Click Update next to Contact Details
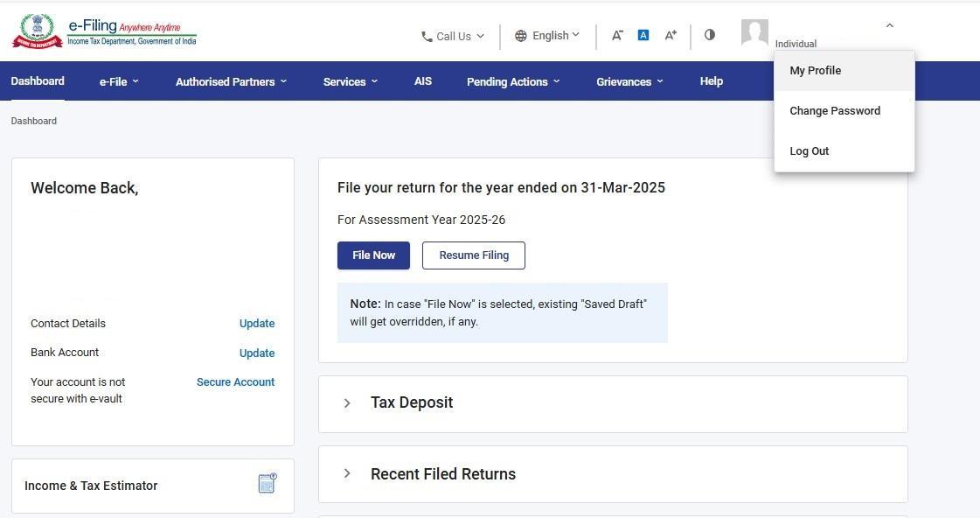This screenshot has width=980, height=518. 256,323
